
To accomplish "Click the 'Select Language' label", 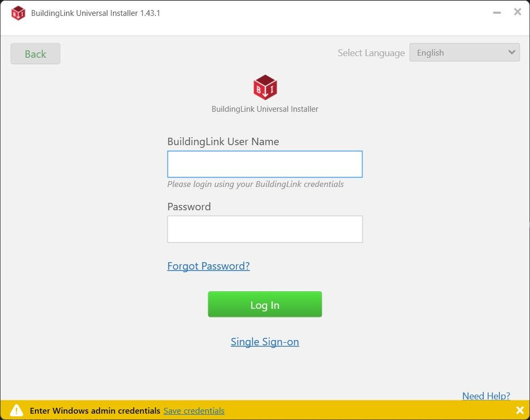I will (371, 53).
